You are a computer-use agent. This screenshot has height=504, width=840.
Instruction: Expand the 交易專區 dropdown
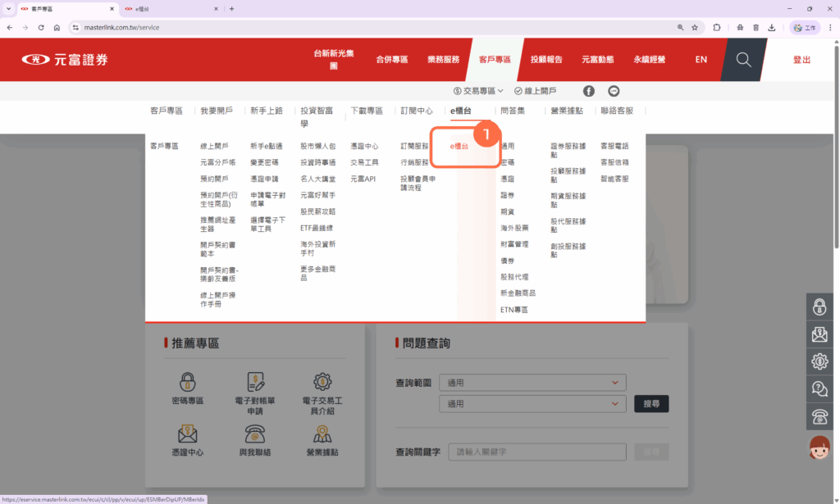pos(479,91)
